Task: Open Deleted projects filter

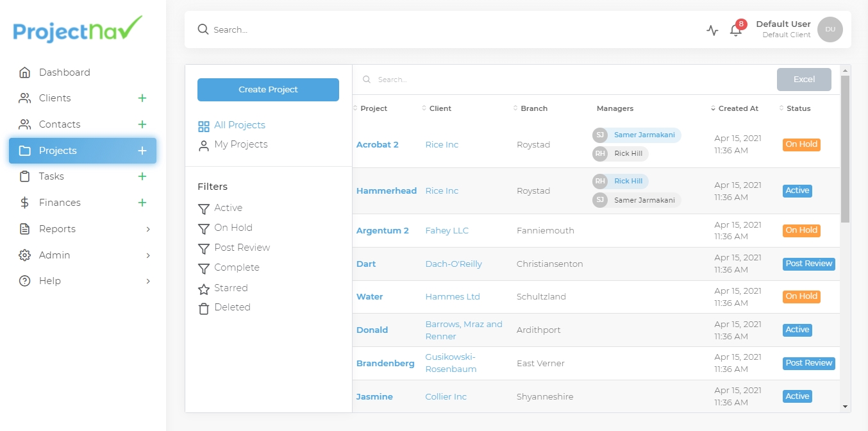Action: (x=232, y=307)
